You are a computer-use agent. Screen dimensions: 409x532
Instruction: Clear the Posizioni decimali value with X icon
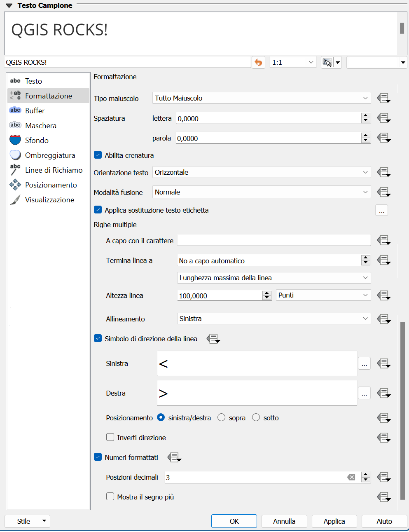(x=351, y=477)
